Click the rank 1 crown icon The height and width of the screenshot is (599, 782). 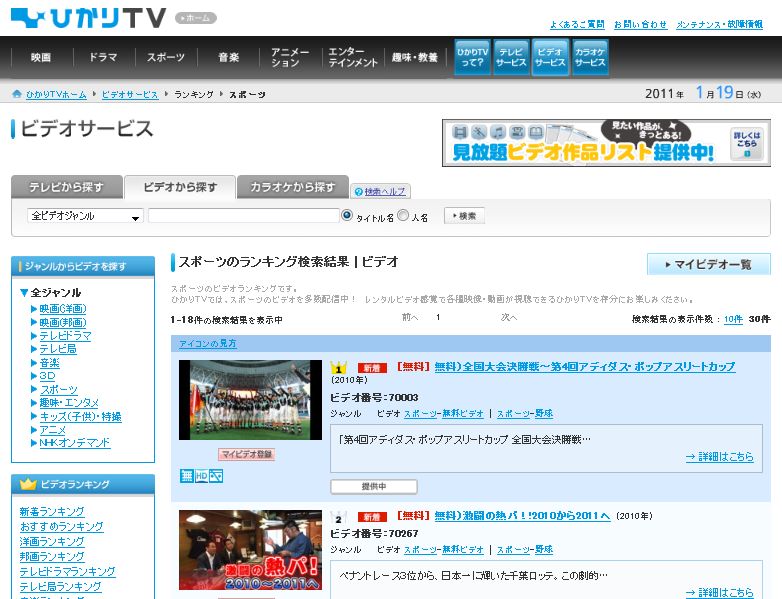(x=339, y=368)
